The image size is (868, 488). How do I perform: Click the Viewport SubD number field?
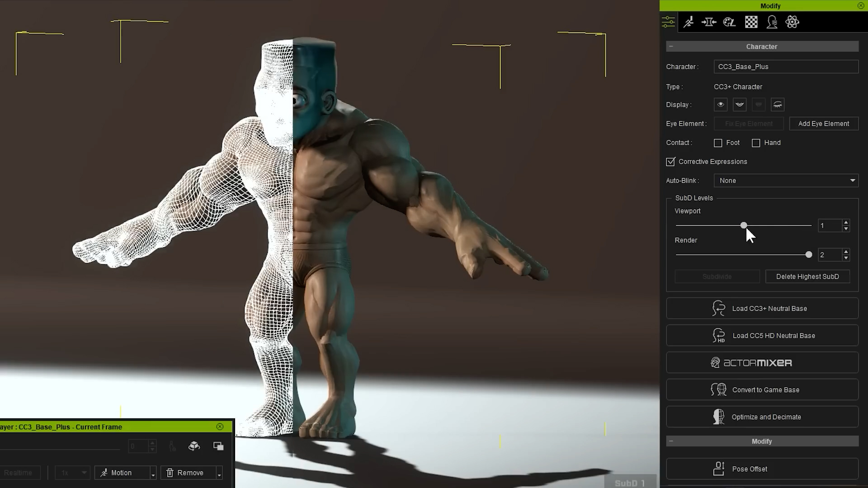[x=830, y=225]
